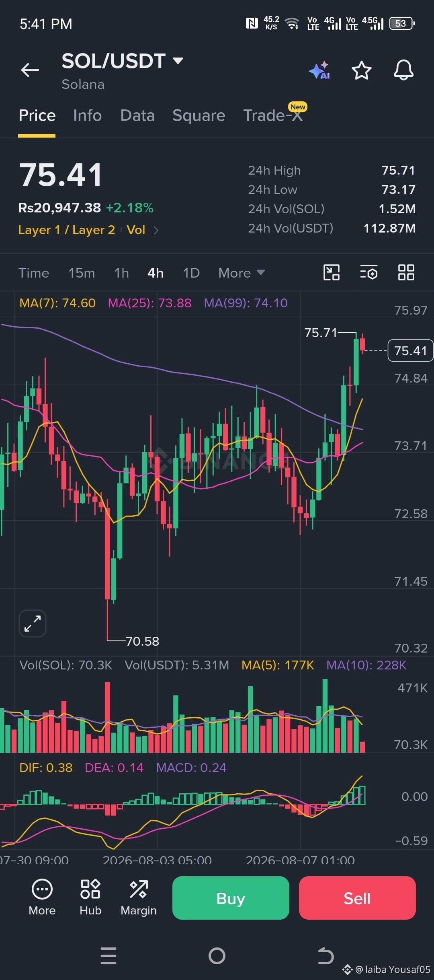This screenshot has width=434, height=980.
Task: Tap the 2026-08-03 05:00 time axis label
Action: click(157, 860)
